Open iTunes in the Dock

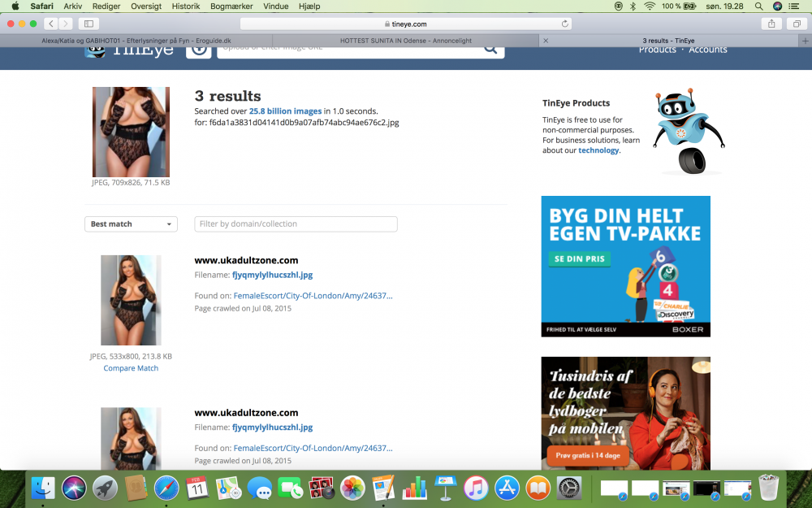tap(476, 488)
